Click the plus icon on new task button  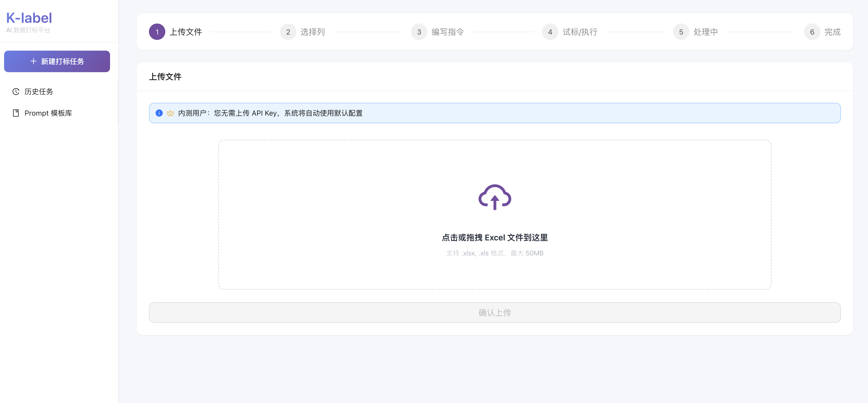tap(33, 61)
